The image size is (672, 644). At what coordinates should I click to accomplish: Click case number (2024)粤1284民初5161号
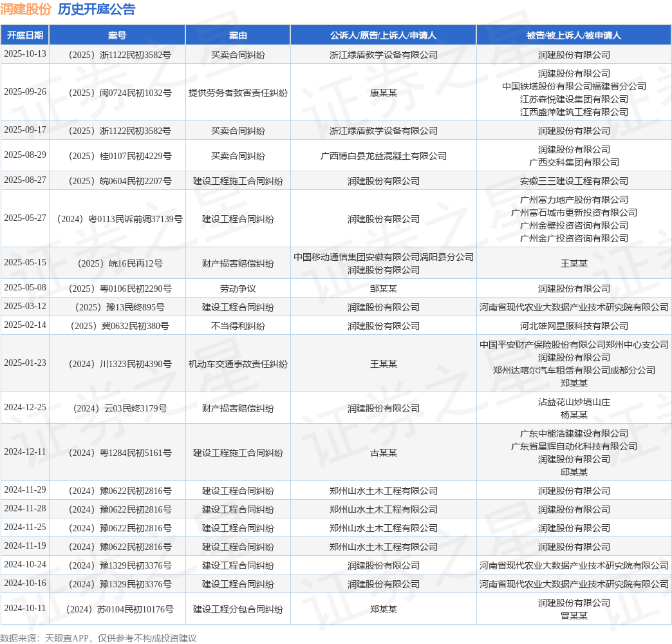click(120, 452)
